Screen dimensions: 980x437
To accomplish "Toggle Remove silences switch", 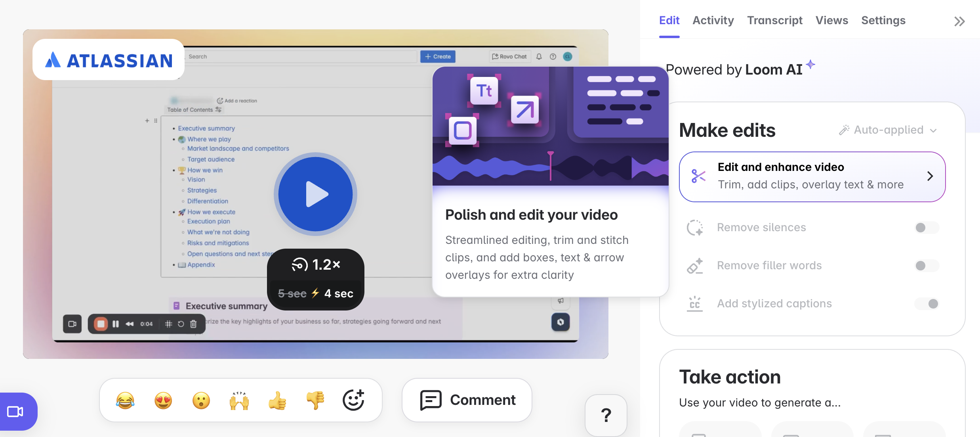I will [x=926, y=228].
